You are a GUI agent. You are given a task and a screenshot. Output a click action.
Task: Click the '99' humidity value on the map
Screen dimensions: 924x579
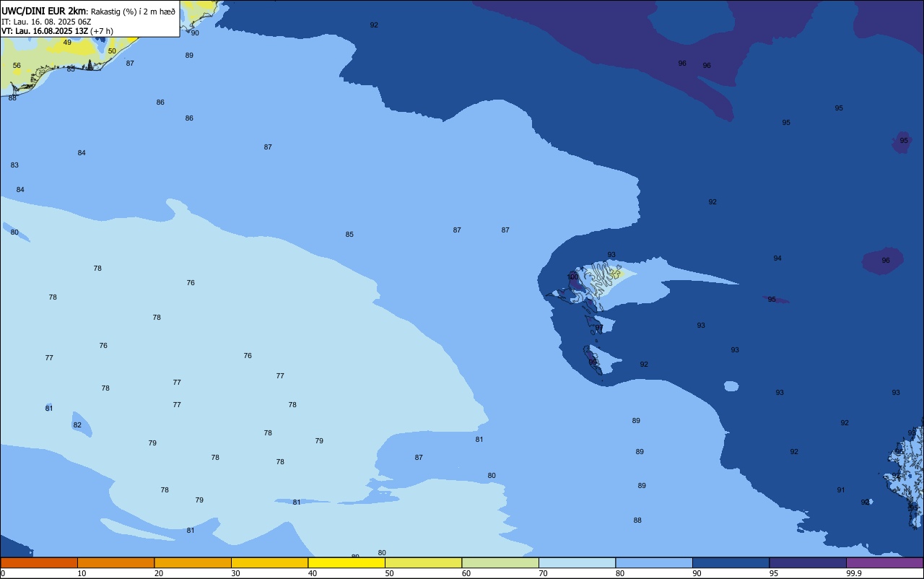593,362
